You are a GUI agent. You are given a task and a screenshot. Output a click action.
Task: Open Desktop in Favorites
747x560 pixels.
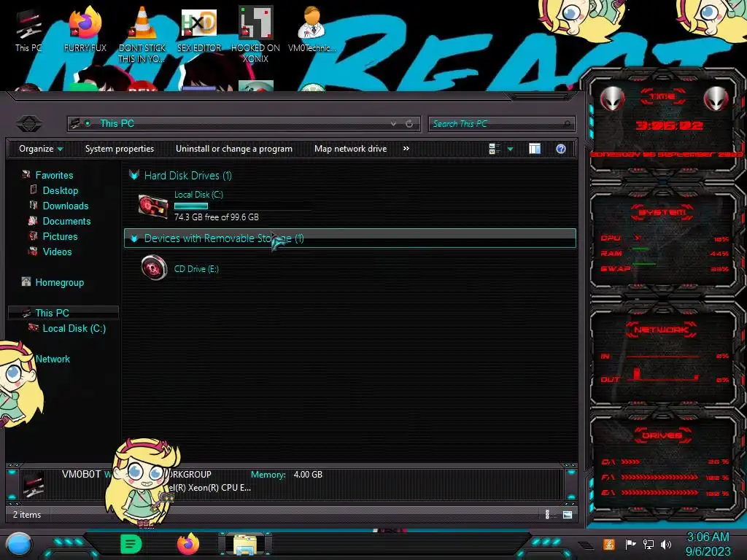pyautogui.click(x=60, y=190)
